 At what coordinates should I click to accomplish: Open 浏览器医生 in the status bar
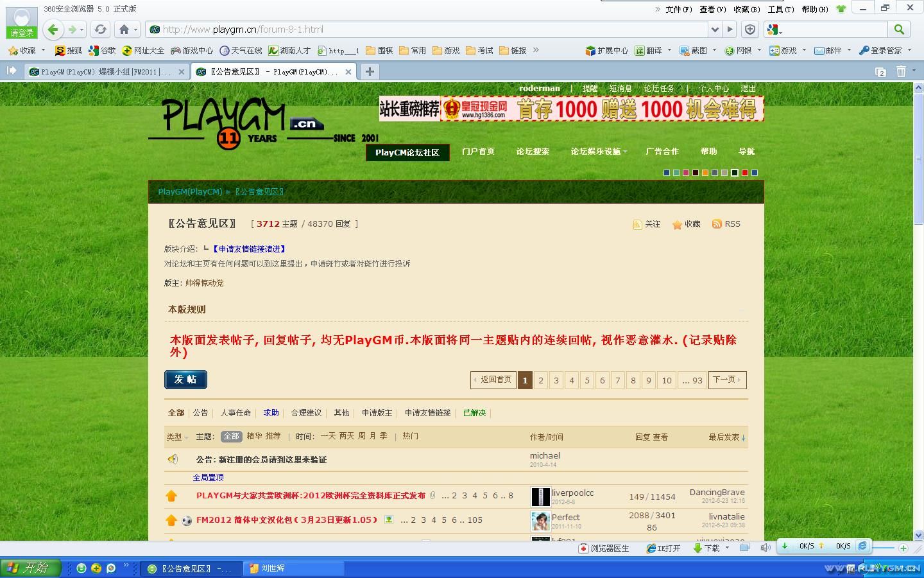click(x=604, y=548)
